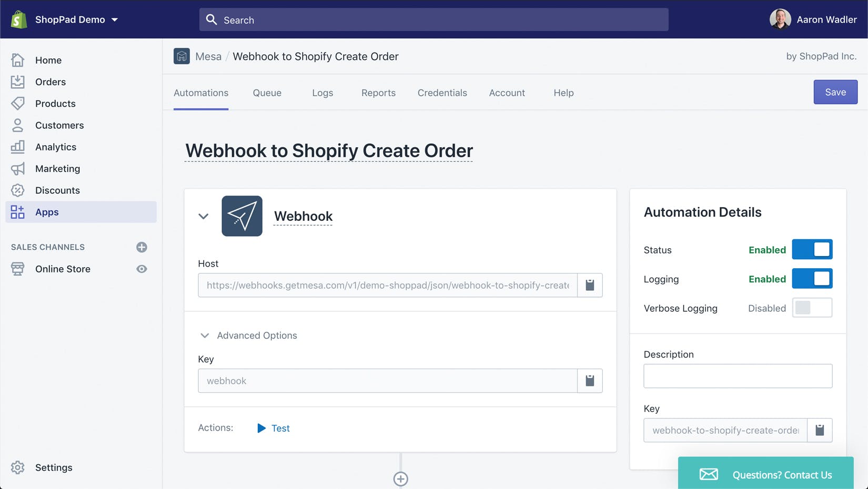The height and width of the screenshot is (489, 868).
Task: Click the Apps grid icon
Action: [x=17, y=212]
